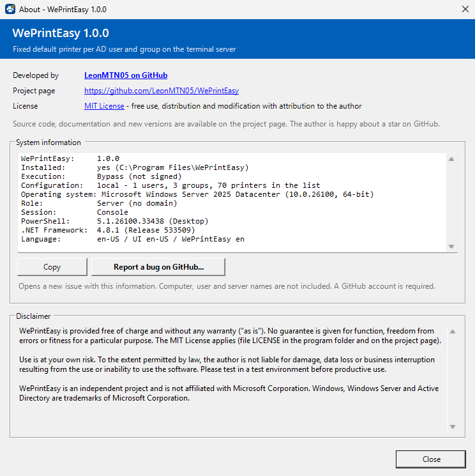Click the WePrintEasy app icon in title bar
Screen dimensions: 475x476
10,9
